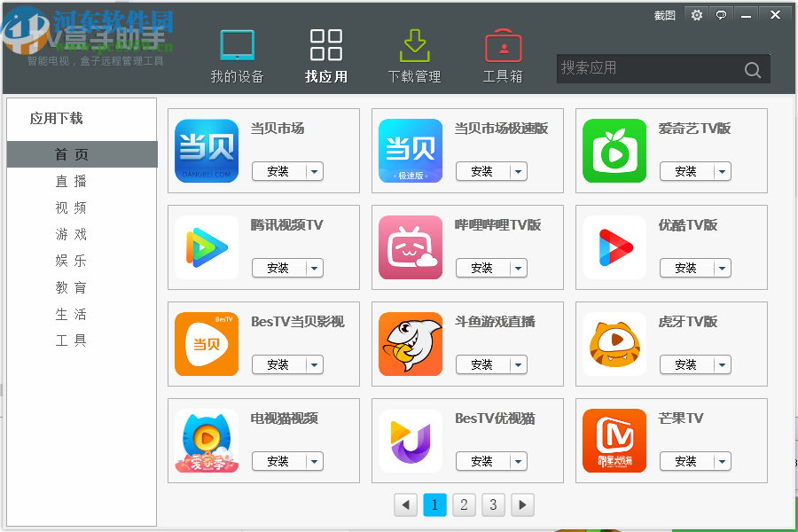This screenshot has width=798, height=532.
Task: Switch to the 游戏 category
Action: coord(71,234)
